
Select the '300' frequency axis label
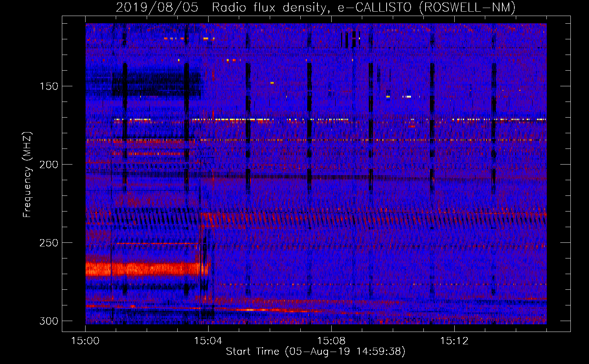(x=48, y=321)
